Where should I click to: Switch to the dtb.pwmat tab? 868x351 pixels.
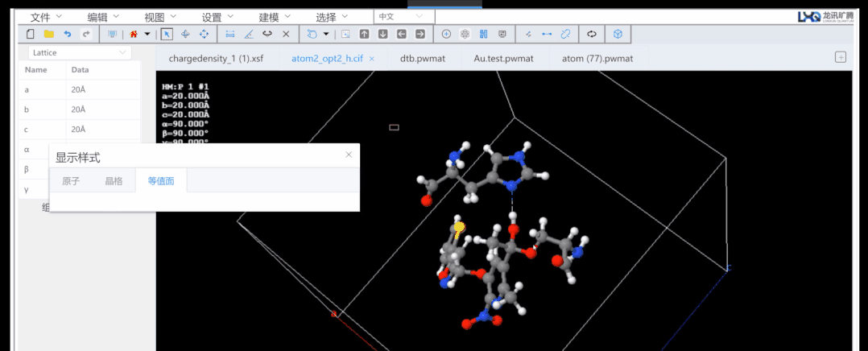(423, 58)
